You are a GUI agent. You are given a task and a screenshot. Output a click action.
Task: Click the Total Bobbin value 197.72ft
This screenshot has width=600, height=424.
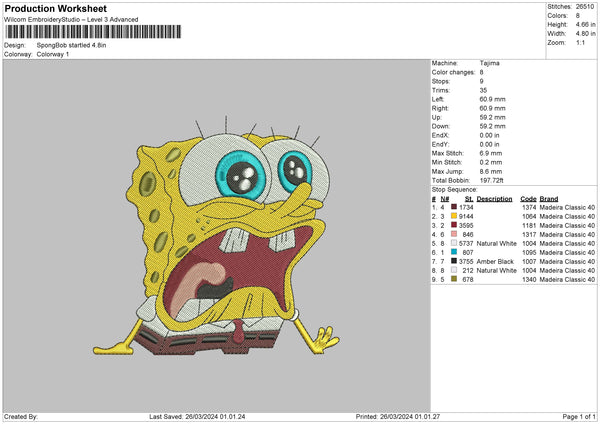(x=492, y=180)
